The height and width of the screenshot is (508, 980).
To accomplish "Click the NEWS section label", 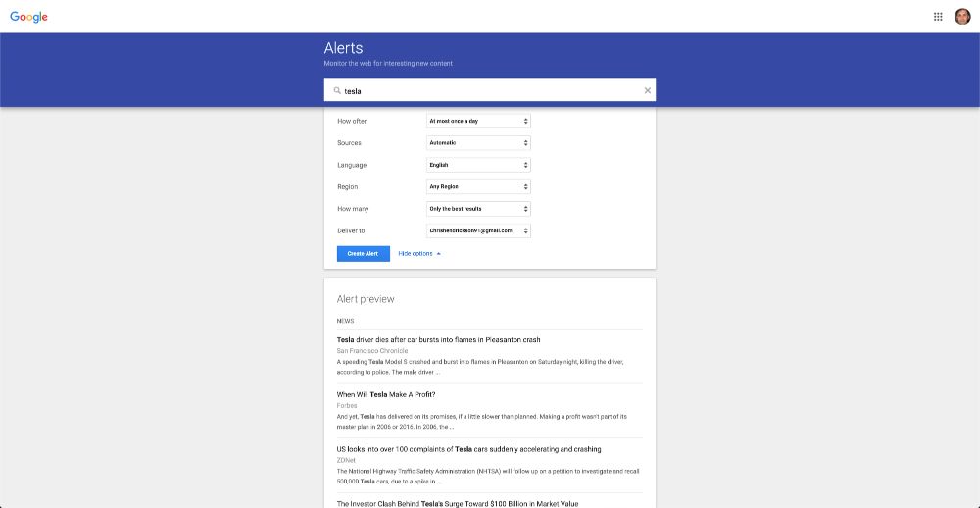I will pyautogui.click(x=345, y=321).
